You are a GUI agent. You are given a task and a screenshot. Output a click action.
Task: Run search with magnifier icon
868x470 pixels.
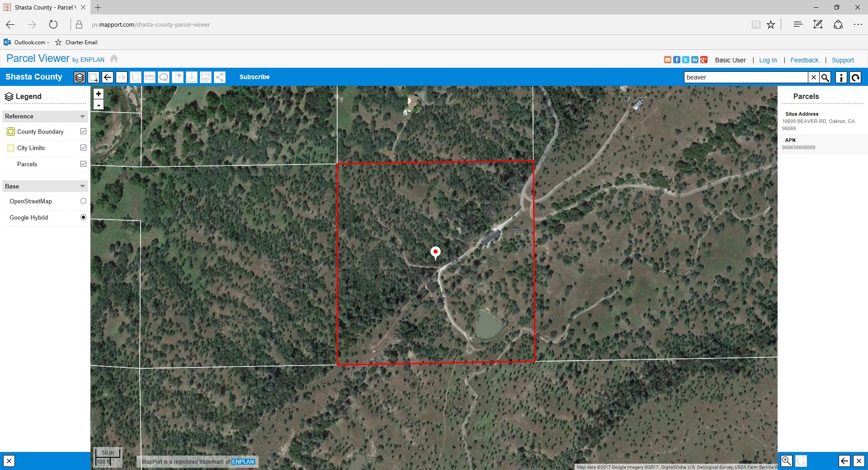pyautogui.click(x=826, y=77)
